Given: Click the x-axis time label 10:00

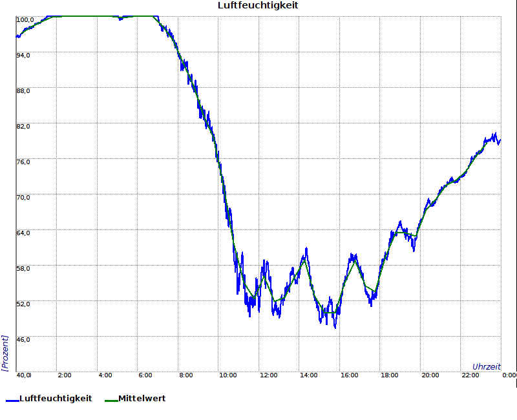Looking at the screenshot, I should [x=228, y=375].
